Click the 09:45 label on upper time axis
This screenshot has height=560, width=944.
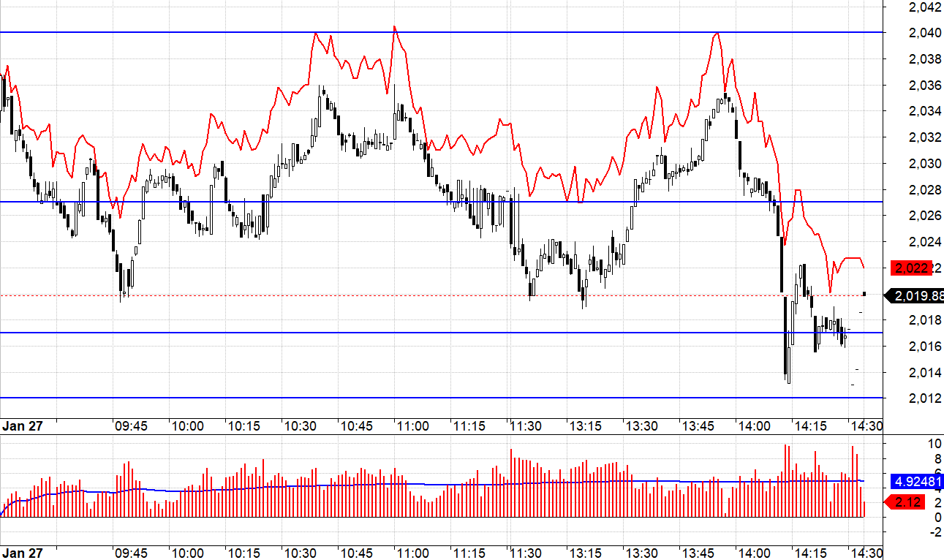click(x=132, y=426)
